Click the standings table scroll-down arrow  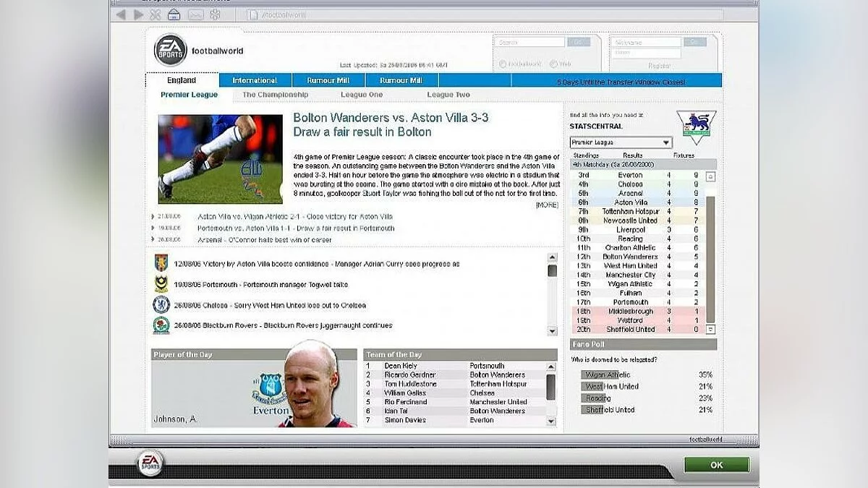pos(710,329)
